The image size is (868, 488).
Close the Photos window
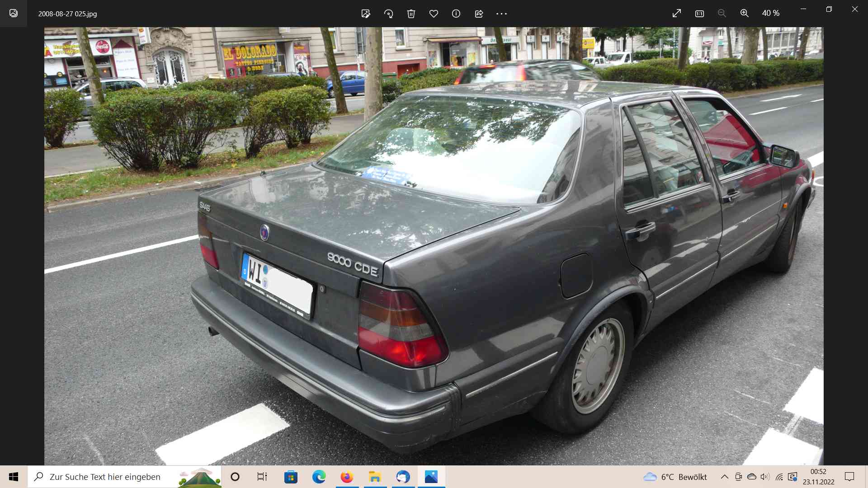[x=855, y=9]
